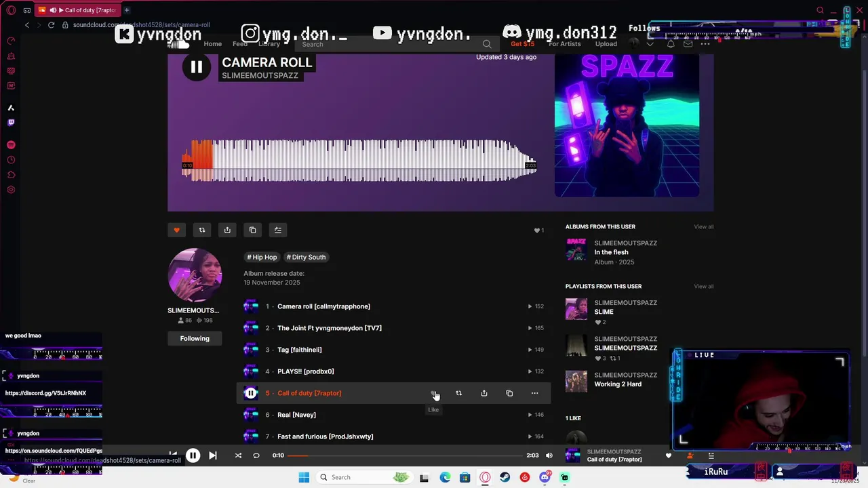Open Windows Start menu
The image size is (868, 488).
pyautogui.click(x=304, y=477)
